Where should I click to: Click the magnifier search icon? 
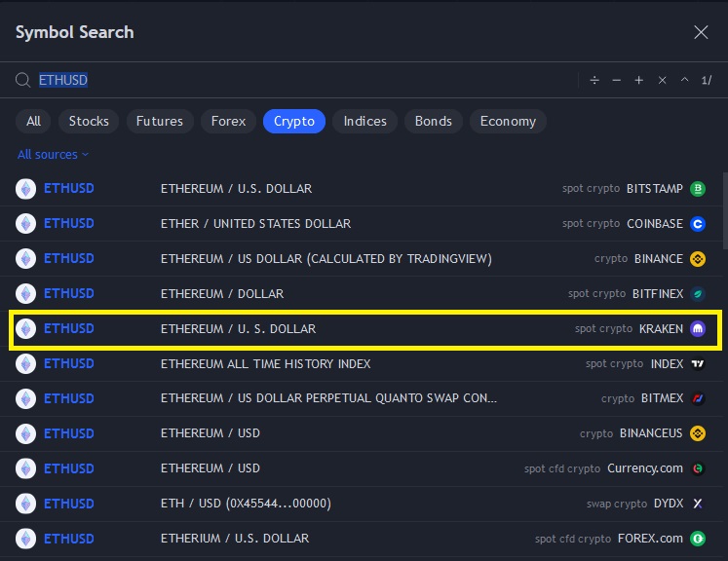click(23, 80)
